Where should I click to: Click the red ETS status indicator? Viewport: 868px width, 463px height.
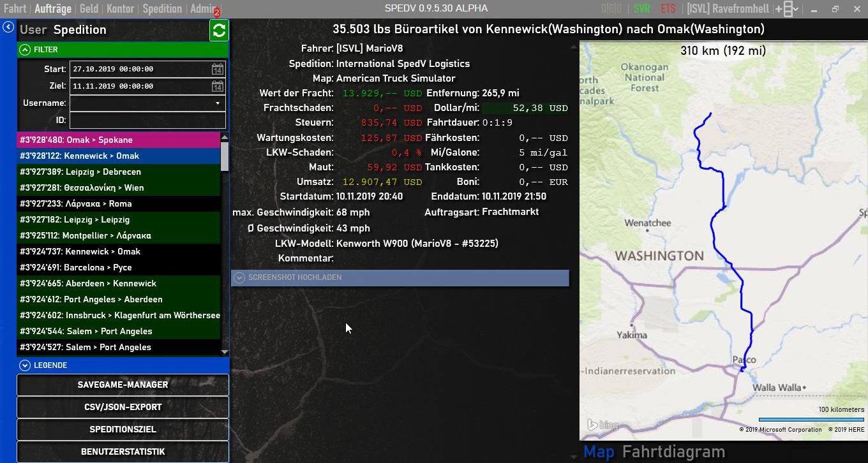pos(668,9)
